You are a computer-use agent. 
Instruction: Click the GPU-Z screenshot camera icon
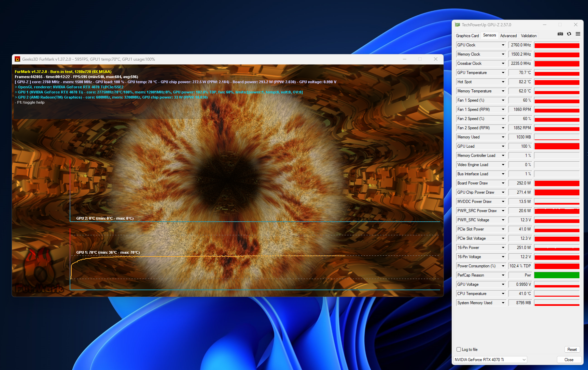click(x=560, y=34)
